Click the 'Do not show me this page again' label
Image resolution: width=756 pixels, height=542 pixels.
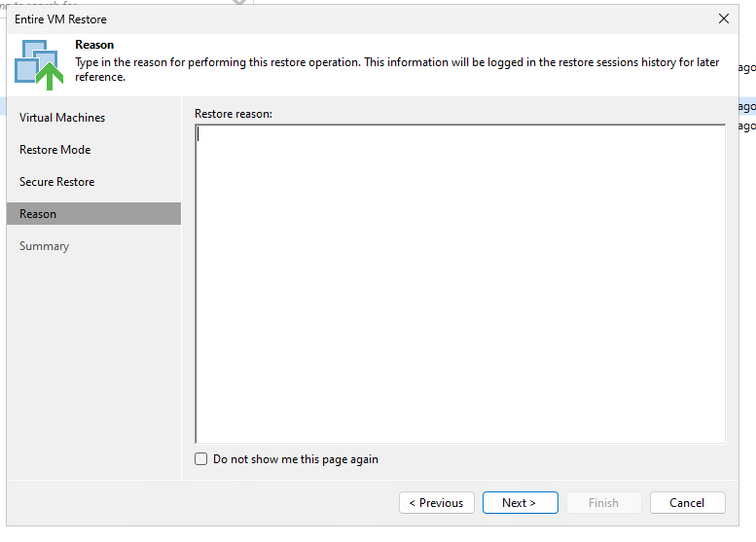[296, 459]
